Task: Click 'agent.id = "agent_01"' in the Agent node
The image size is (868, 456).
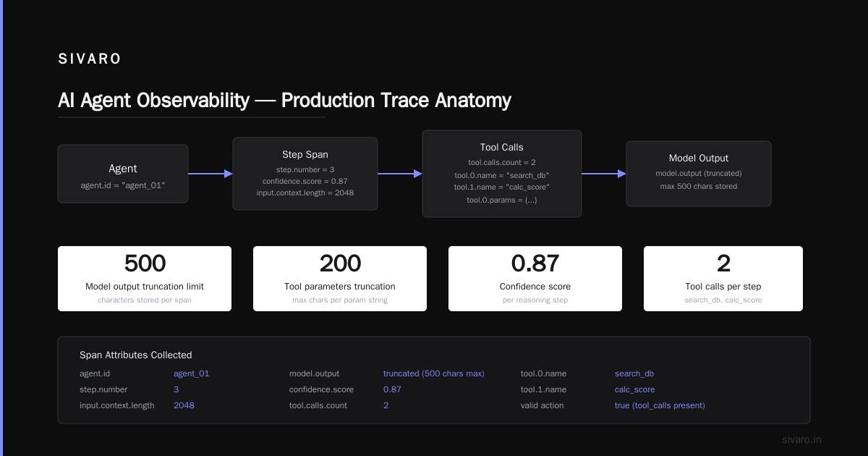Action: point(123,186)
